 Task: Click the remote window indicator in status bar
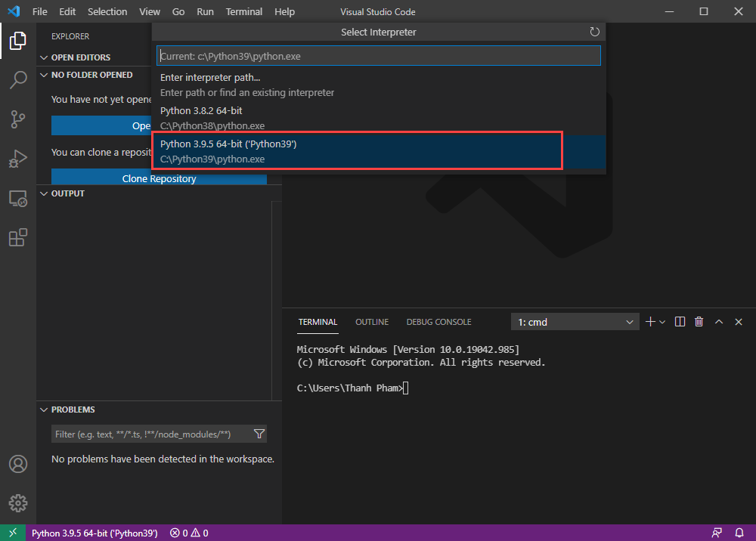[x=13, y=533]
